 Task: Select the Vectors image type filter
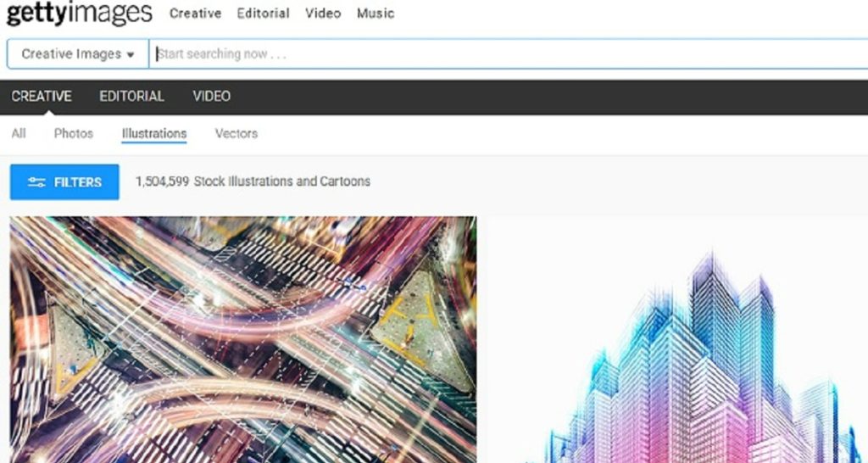tap(236, 133)
